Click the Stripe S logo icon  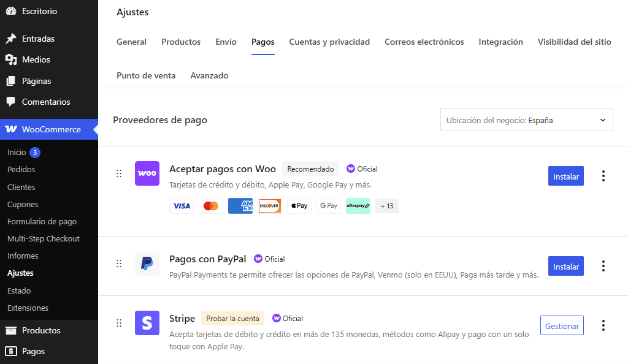click(x=147, y=323)
